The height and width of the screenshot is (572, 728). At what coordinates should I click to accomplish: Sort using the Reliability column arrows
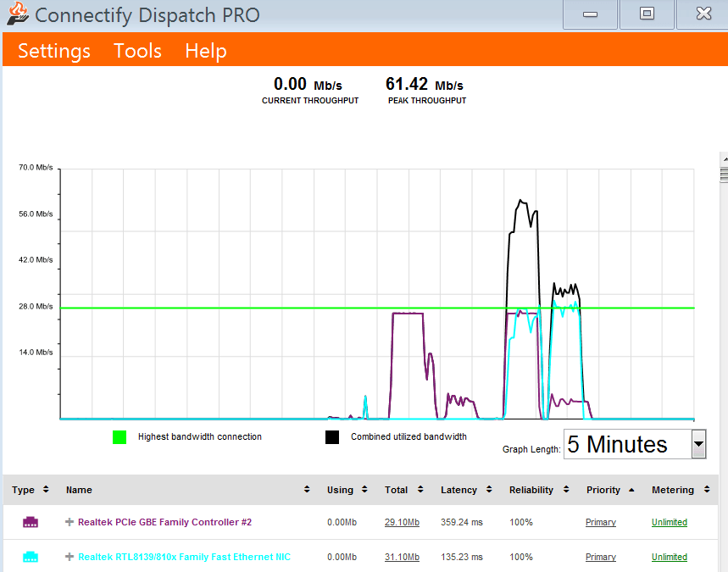pos(565,490)
